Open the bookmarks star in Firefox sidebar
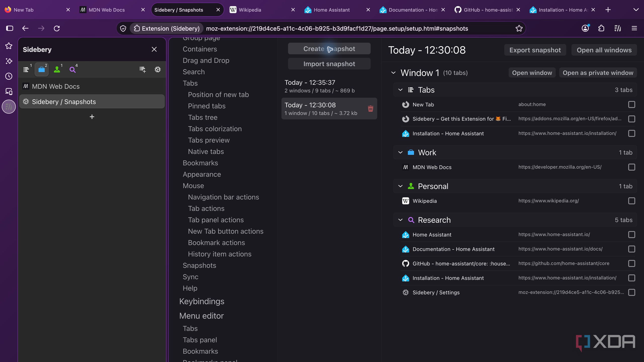This screenshot has width=644, height=362. coord(9,46)
